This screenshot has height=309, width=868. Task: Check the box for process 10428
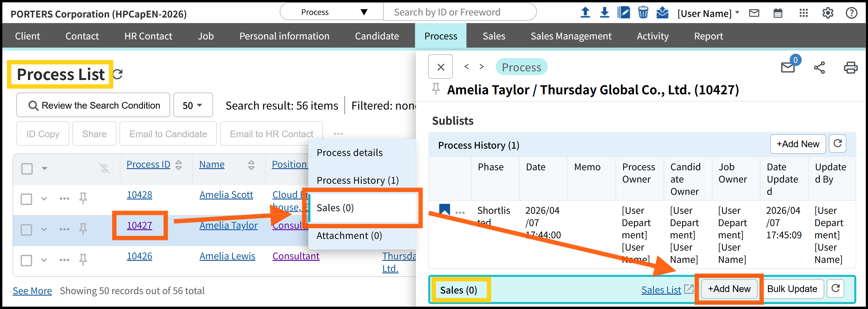pyautogui.click(x=27, y=199)
